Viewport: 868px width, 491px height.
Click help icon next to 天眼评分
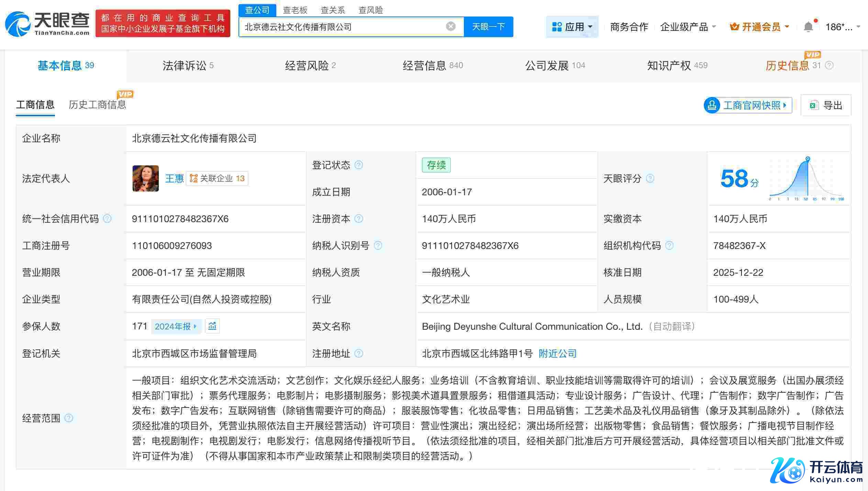click(650, 178)
